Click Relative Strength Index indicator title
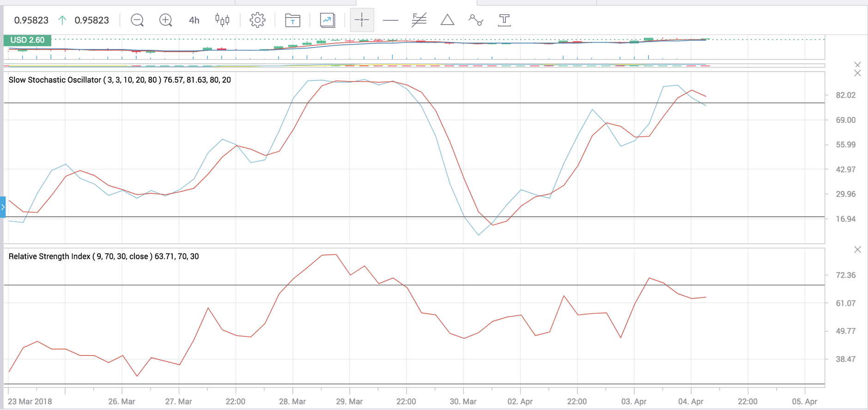The width and height of the screenshot is (868, 410). pyautogui.click(x=103, y=257)
